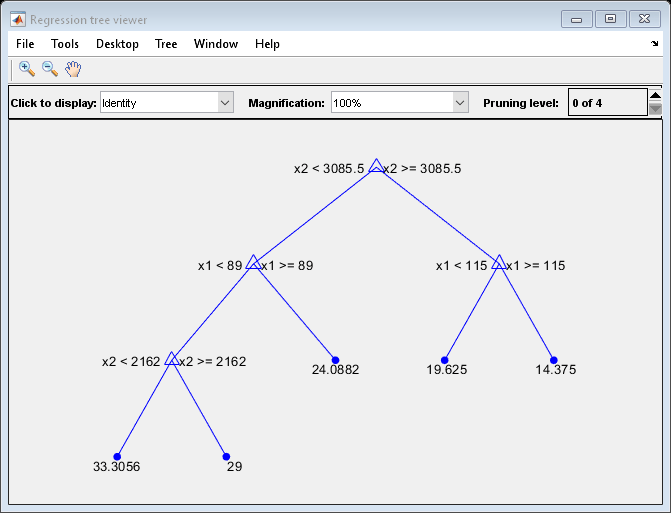Open the Desktop menu
Viewport: 671px width, 513px height.
(x=117, y=44)
